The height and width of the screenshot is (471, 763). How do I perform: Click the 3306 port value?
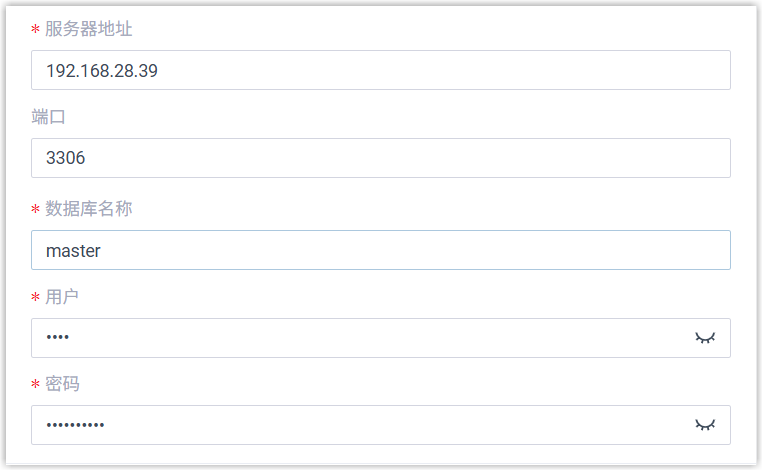click(66, 158)
